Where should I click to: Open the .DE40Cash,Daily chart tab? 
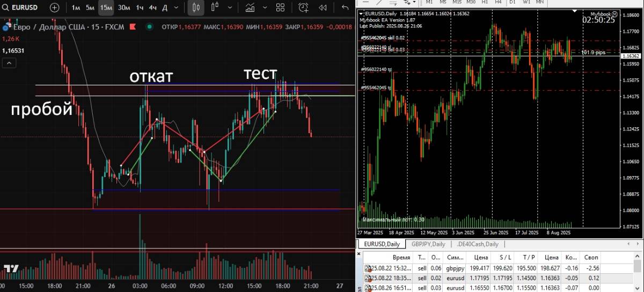477,244
